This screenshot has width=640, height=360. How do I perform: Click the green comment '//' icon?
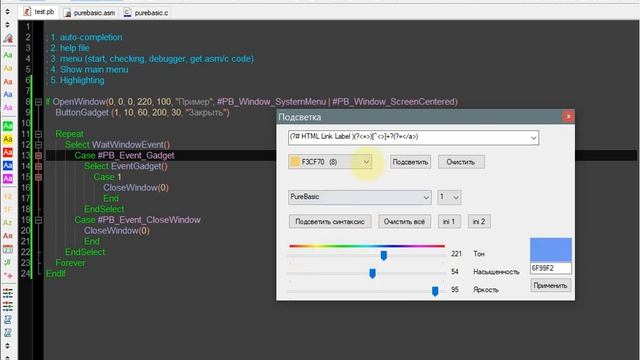[8, 262]
